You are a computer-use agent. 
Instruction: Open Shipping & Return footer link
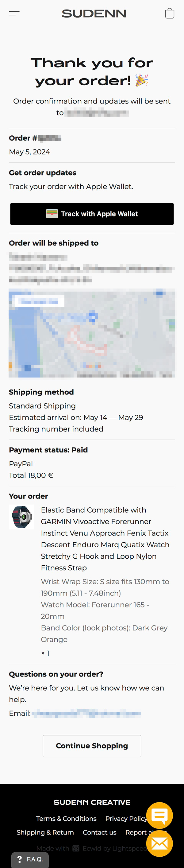pos(45,832)
